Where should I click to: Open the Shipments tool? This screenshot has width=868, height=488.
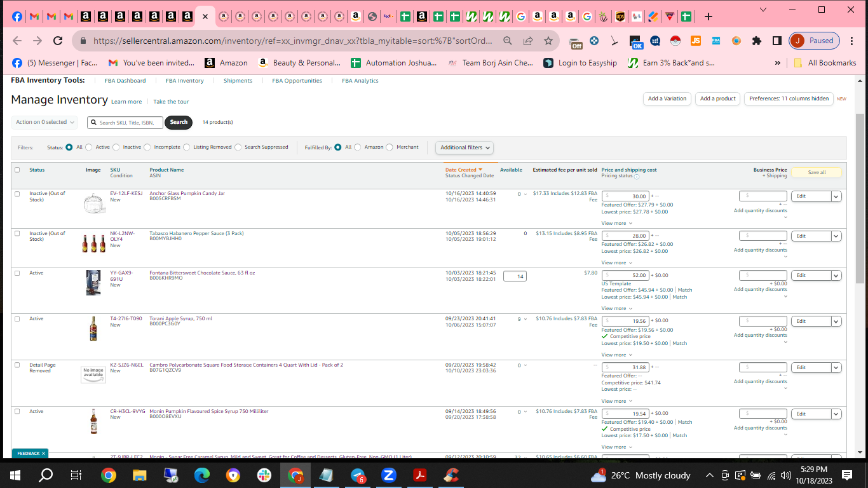tap(238, 81)
